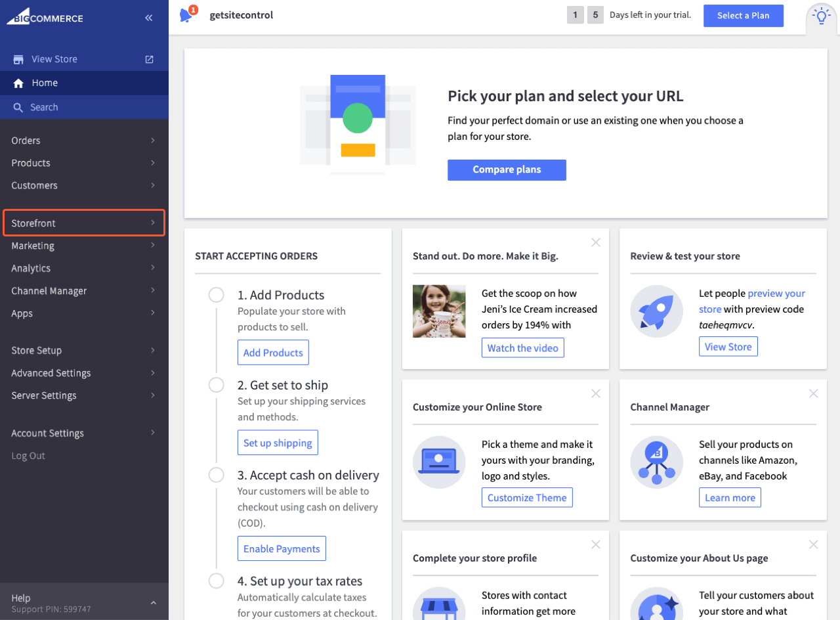
Task: Open Store Setup in sidebar
Action: (84, 350)
